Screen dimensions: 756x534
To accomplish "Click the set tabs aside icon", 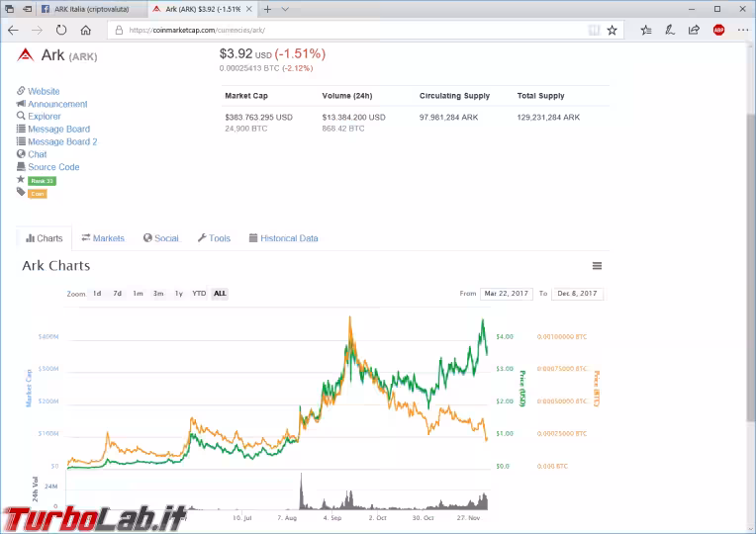I will (28, 9).
